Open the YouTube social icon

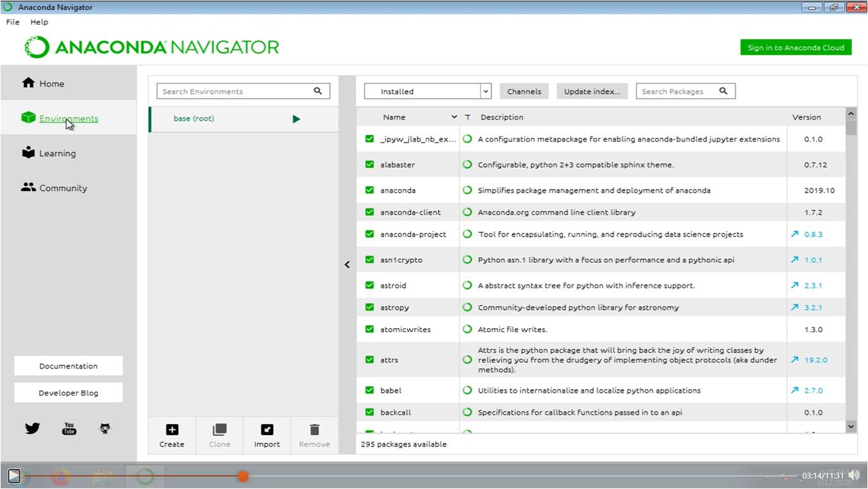(69, 427)
